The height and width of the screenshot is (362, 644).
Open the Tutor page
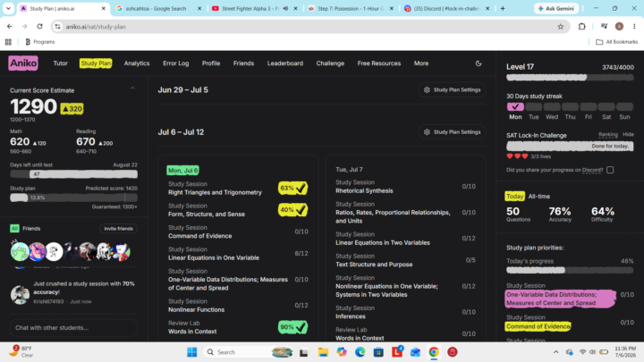[61, 63]
